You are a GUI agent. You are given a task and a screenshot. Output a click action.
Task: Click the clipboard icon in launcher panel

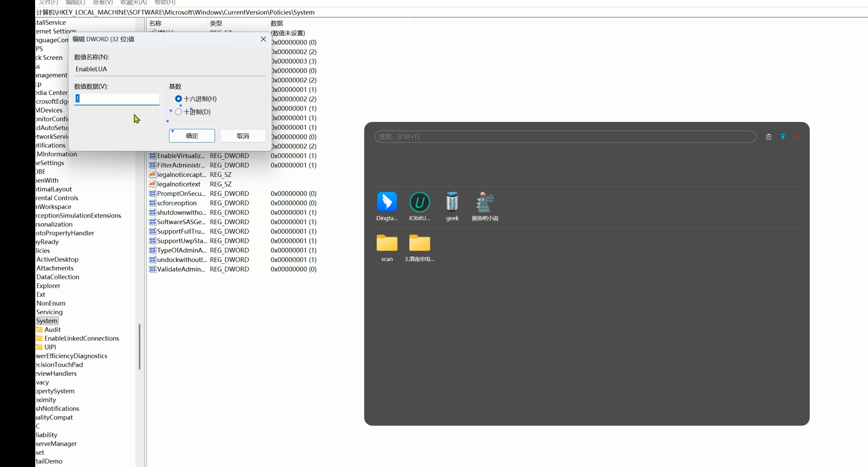click(769, 137)
